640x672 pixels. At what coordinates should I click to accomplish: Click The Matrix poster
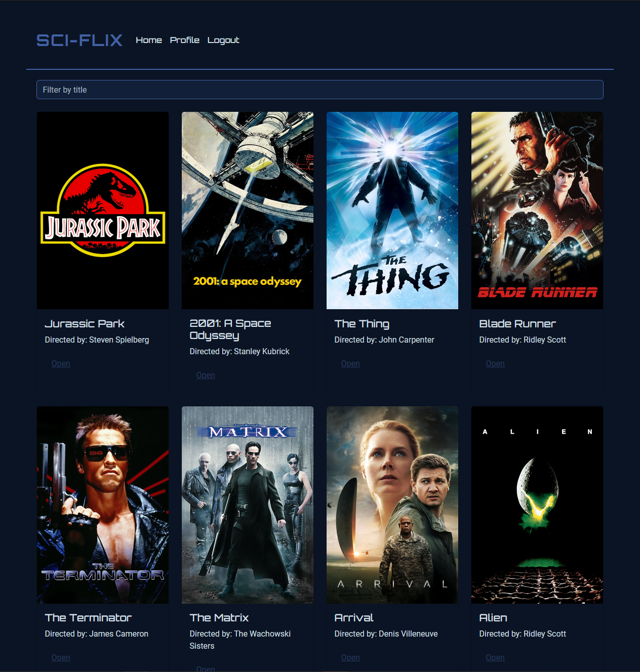click(x=247, y=505)
